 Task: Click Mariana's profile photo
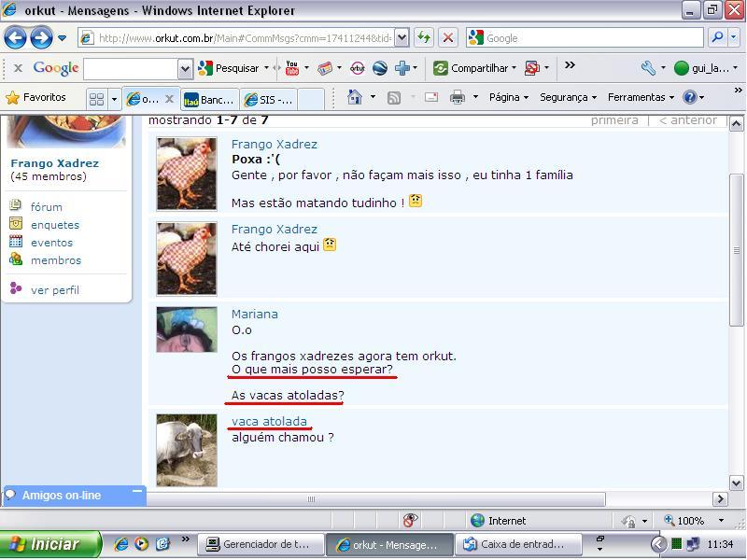tap(187, 329)
